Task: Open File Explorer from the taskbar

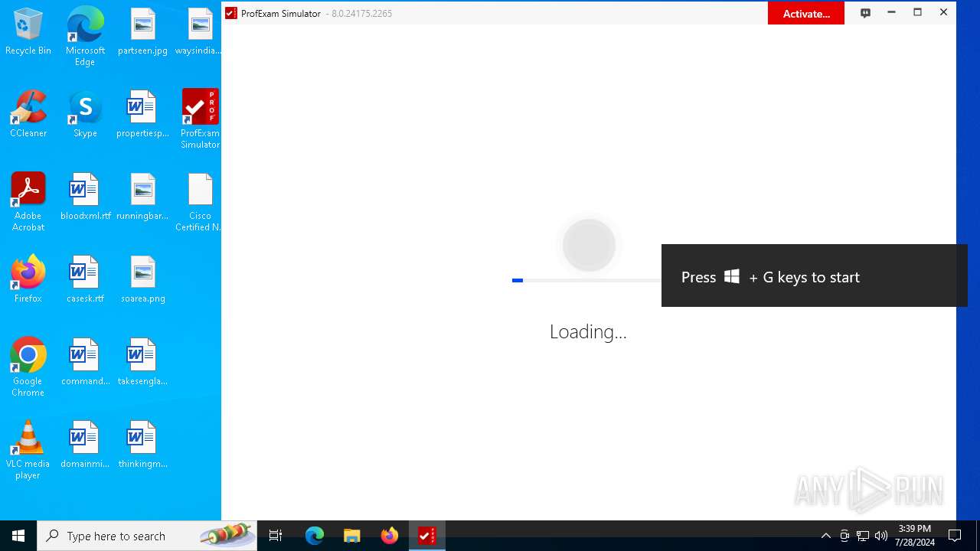Action: point(351,536)
